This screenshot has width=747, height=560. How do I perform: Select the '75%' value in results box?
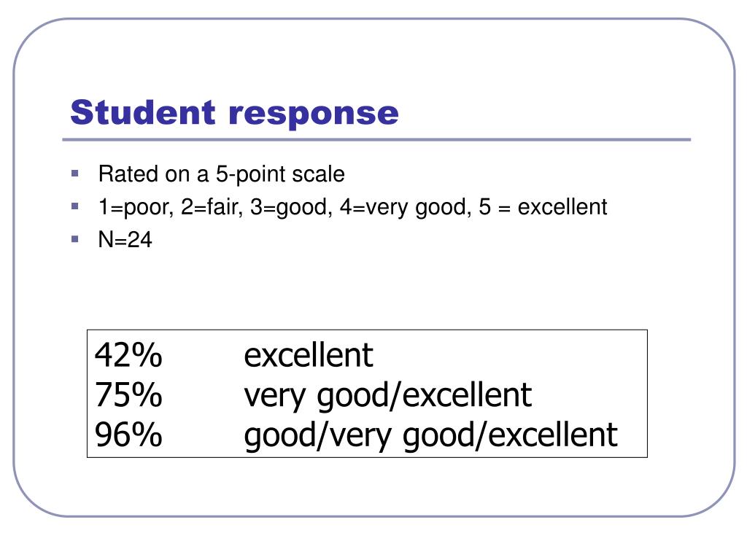(x=128, y=394)
